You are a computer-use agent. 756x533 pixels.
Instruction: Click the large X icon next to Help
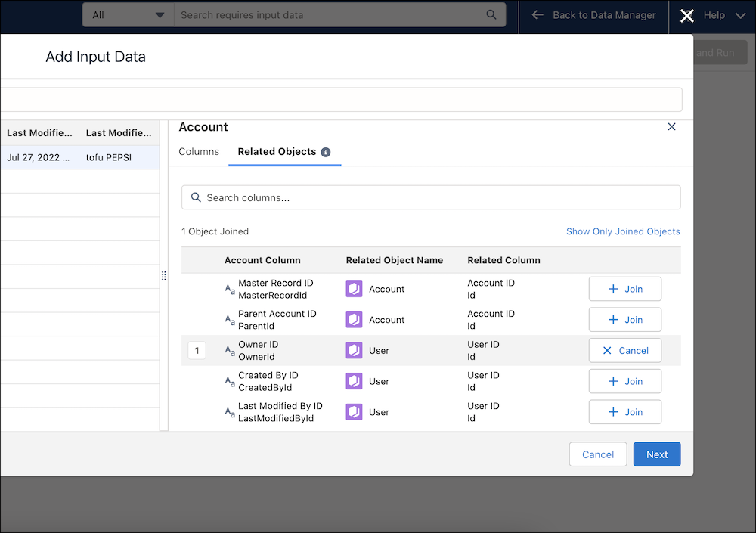(x=686, y=16)
